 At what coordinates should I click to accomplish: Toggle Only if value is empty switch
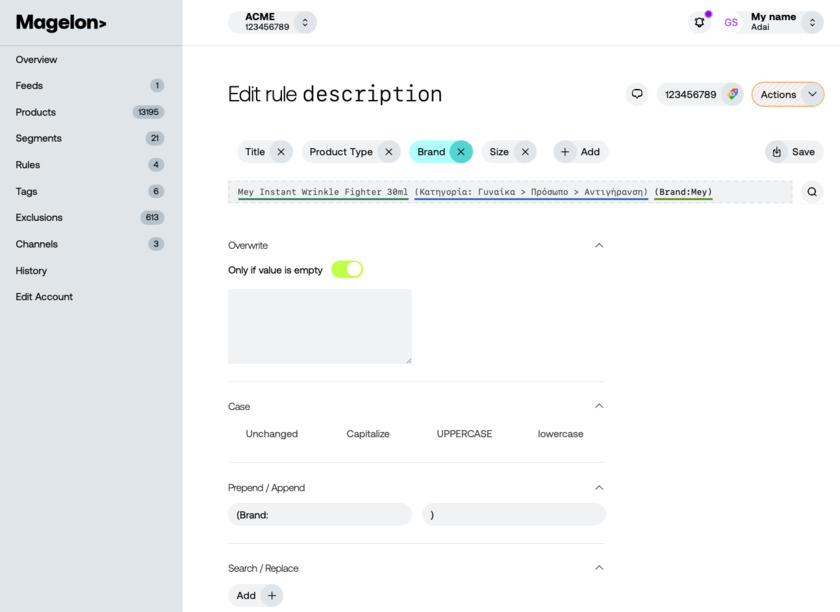click(x=347, y=270)
